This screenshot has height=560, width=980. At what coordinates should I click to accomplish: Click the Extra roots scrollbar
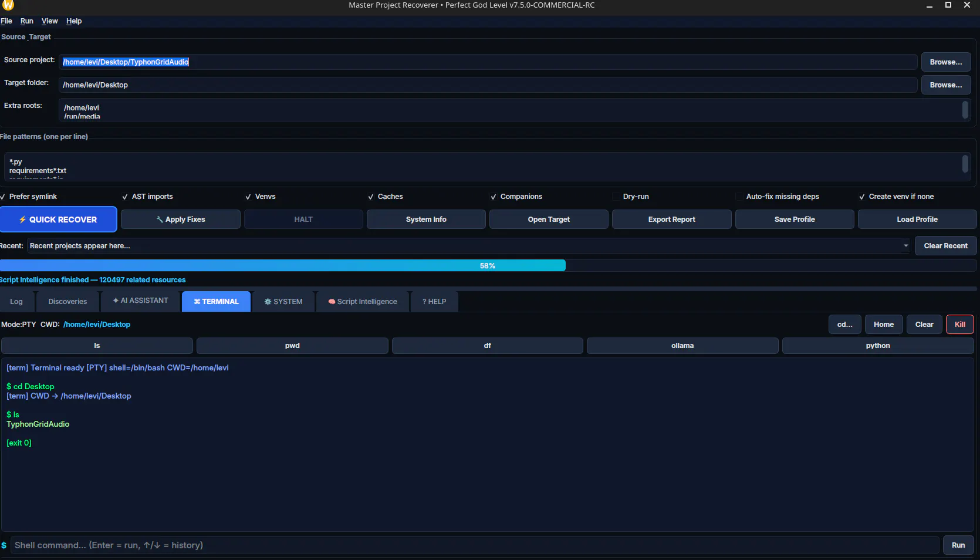coord(965,110)
